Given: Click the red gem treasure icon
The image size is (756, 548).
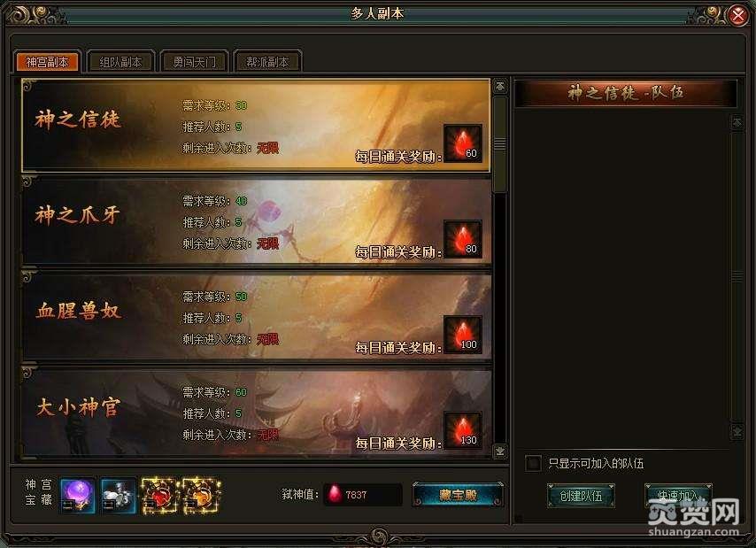Looking at the screenshot, I should click(x=159, y=495).
